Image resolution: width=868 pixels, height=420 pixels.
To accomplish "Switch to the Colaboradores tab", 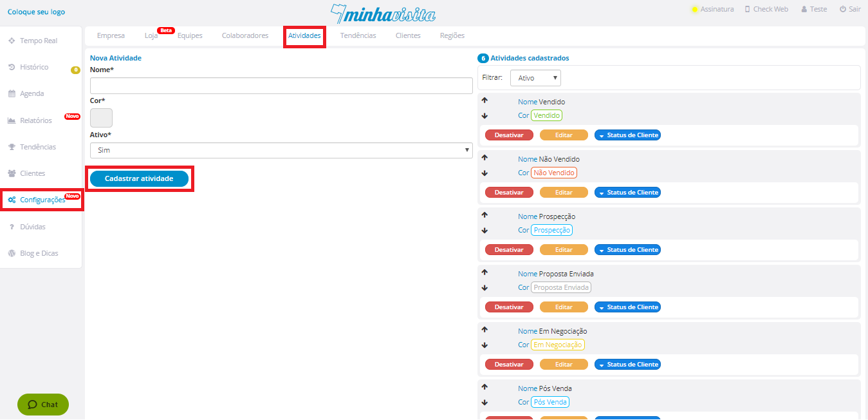I will (x=245, y=35).
